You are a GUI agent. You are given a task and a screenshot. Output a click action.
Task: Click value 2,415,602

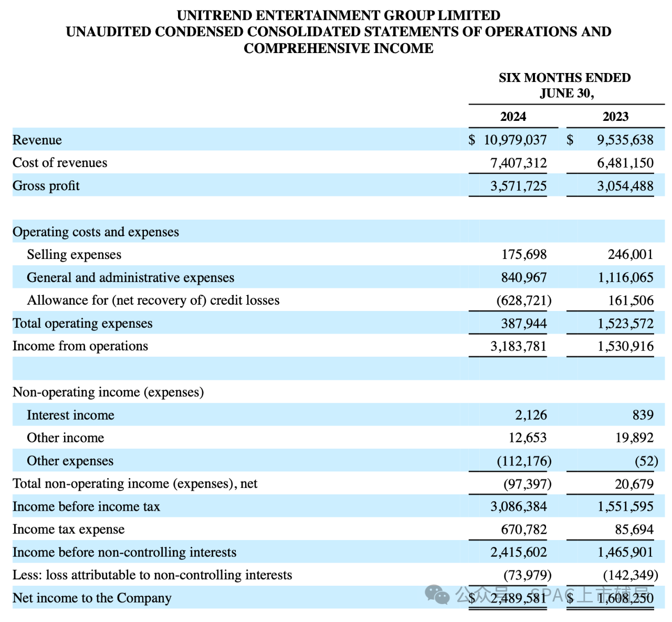(519, 553)
